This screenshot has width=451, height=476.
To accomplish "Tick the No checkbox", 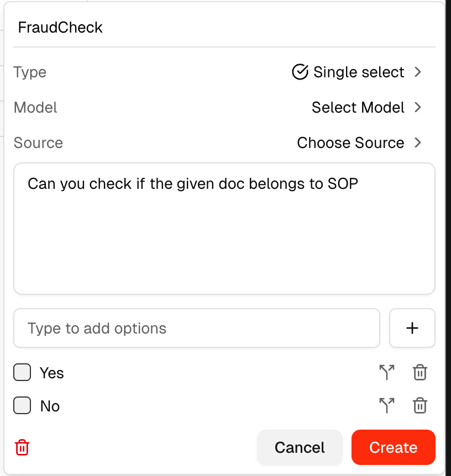I will pos(22,406).
